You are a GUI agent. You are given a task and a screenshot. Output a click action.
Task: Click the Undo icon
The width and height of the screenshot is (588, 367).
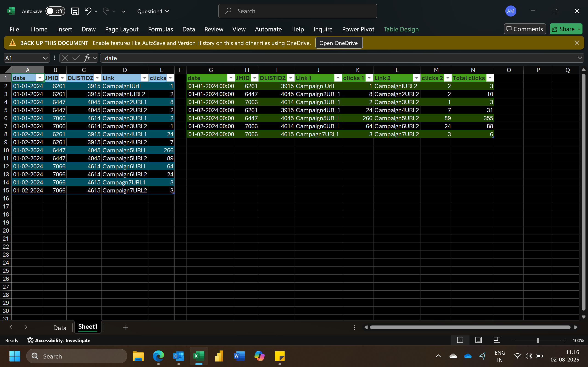(x=88, y=11)
